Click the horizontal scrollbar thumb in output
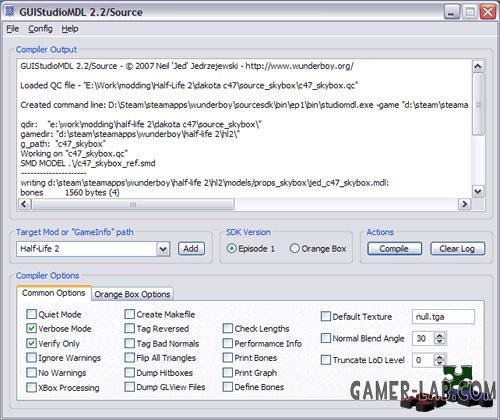This screenshot has height=420, width=500. [x=133, y=204]
